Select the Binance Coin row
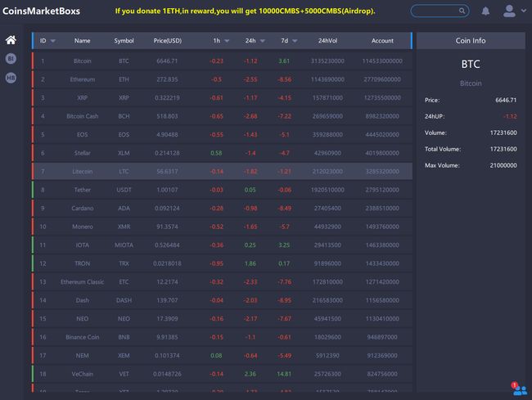The height and width of the screenshot is (400, 532). click(223, 337)
